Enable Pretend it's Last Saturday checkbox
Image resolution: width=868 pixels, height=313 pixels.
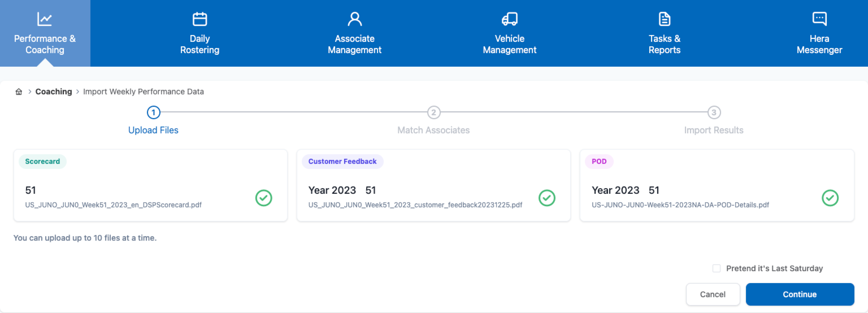pyautogui.click(x=716, y=268)
